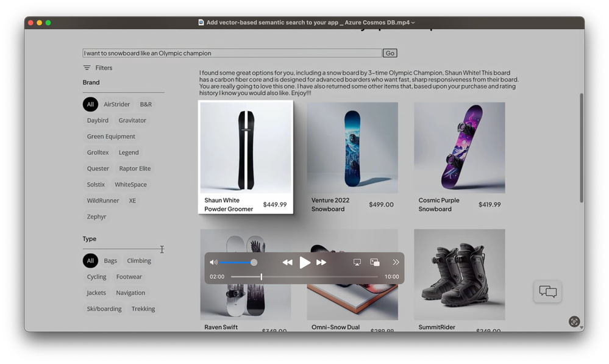Choose the XE brand chip
This screenshot has height=364, width=609.
[x=132, y=201]
